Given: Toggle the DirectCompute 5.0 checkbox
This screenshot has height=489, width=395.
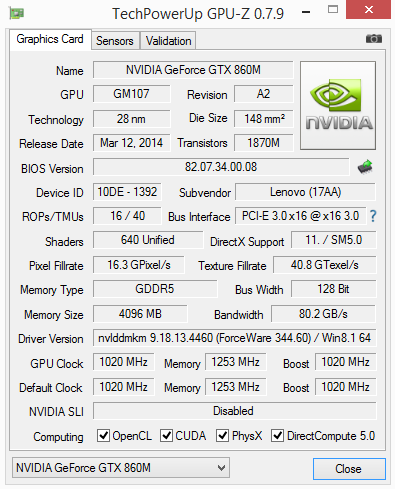Looking at the screenshot, I should pos(277,435).
